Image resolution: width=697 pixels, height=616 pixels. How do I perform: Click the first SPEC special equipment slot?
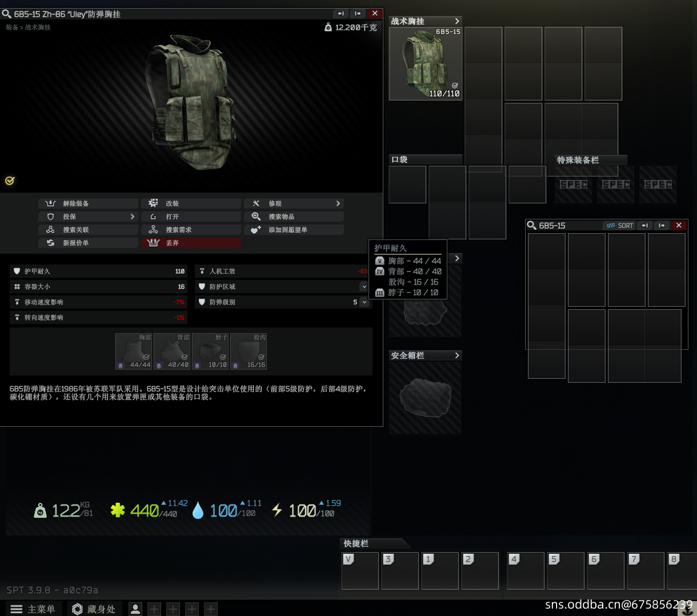tap(574, 185)
